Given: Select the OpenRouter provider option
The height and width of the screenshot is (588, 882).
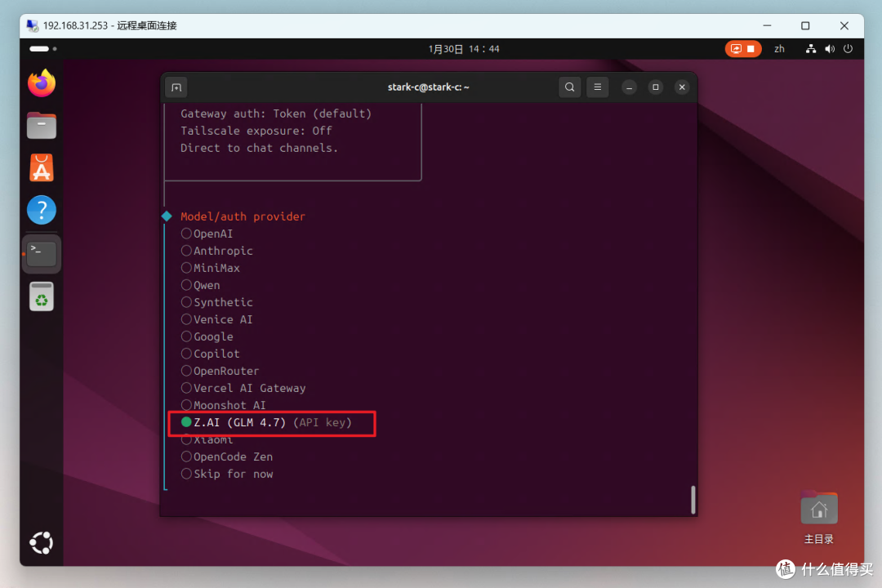Looking at the screenshot, I should (220, 371).
